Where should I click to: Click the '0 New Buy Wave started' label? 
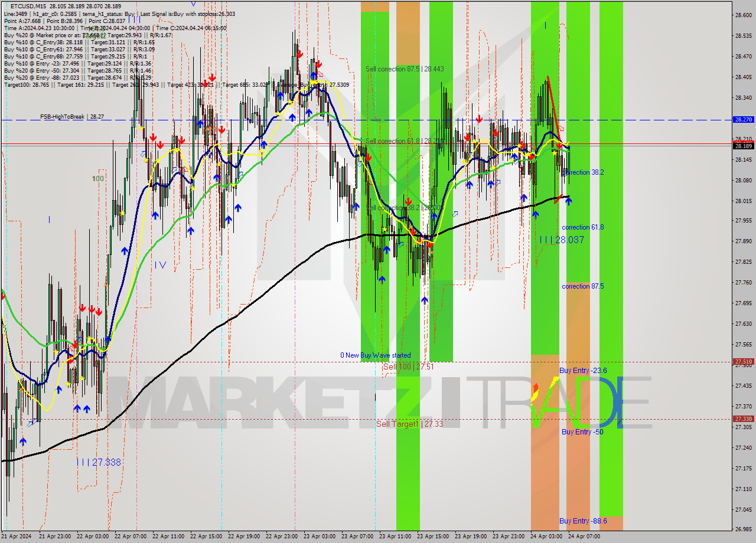click(375, 355)
